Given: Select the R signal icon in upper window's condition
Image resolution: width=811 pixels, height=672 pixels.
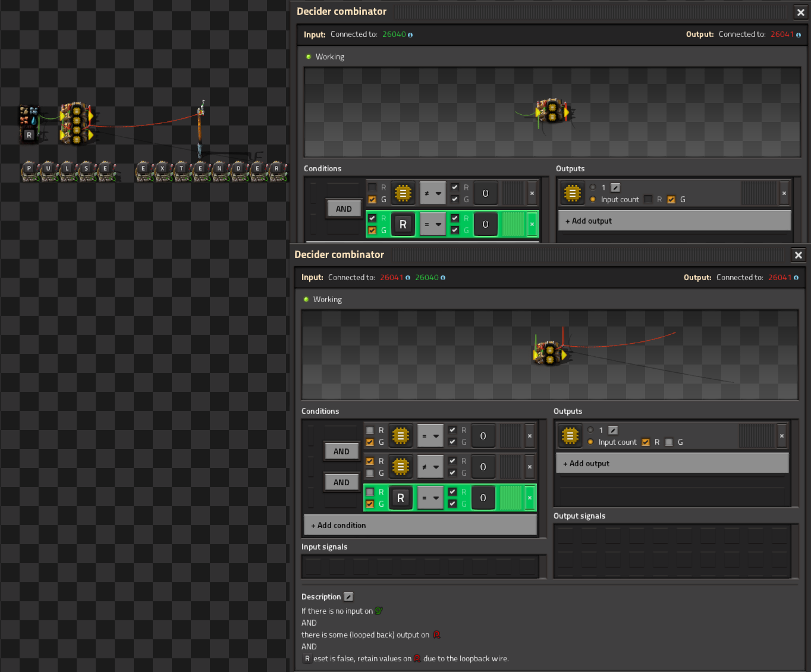Looking at the screenshot, I should click(x=403, y=224).
